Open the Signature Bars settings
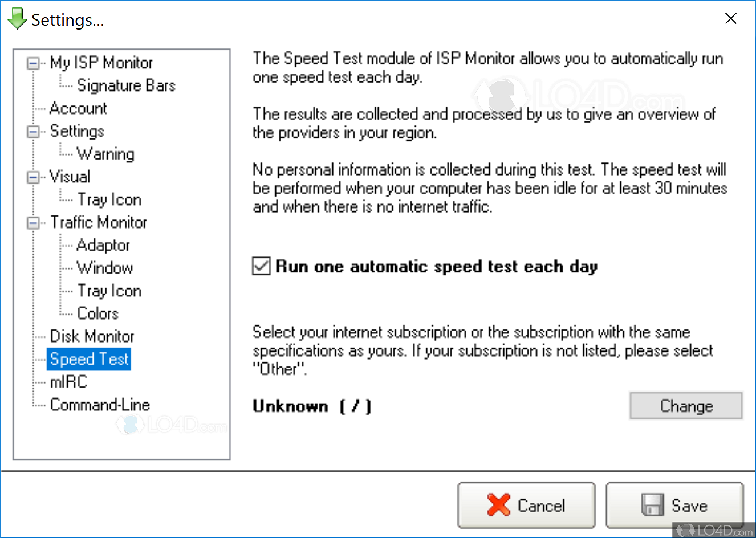 (125, 85)
